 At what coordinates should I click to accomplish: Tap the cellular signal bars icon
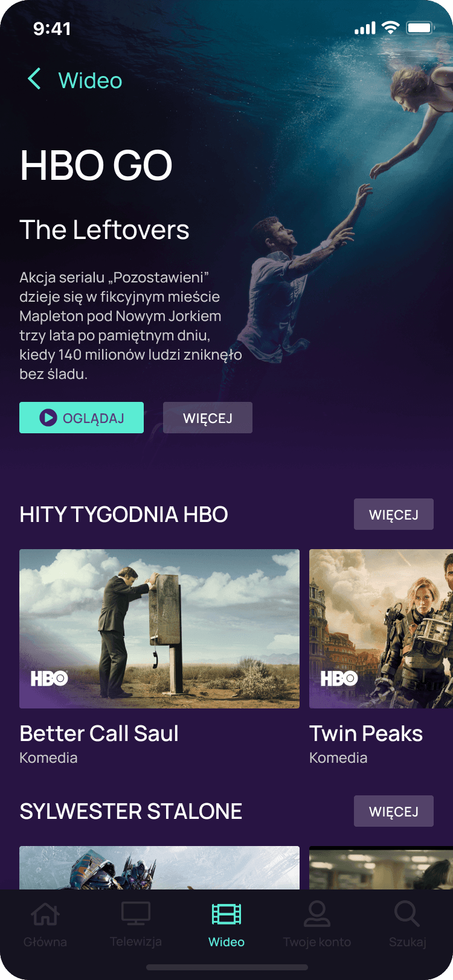[365, 28]
